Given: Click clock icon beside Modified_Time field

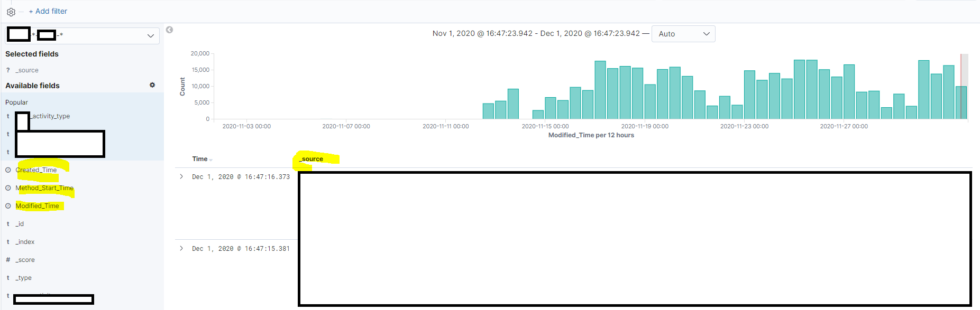Looking at the screenshot, I should tap(8, 206).
